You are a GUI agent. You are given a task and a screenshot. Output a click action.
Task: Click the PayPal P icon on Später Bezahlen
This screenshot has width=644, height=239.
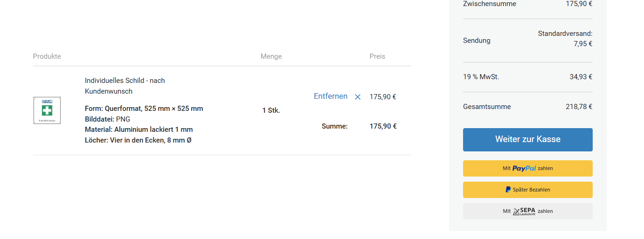(508, 190)
